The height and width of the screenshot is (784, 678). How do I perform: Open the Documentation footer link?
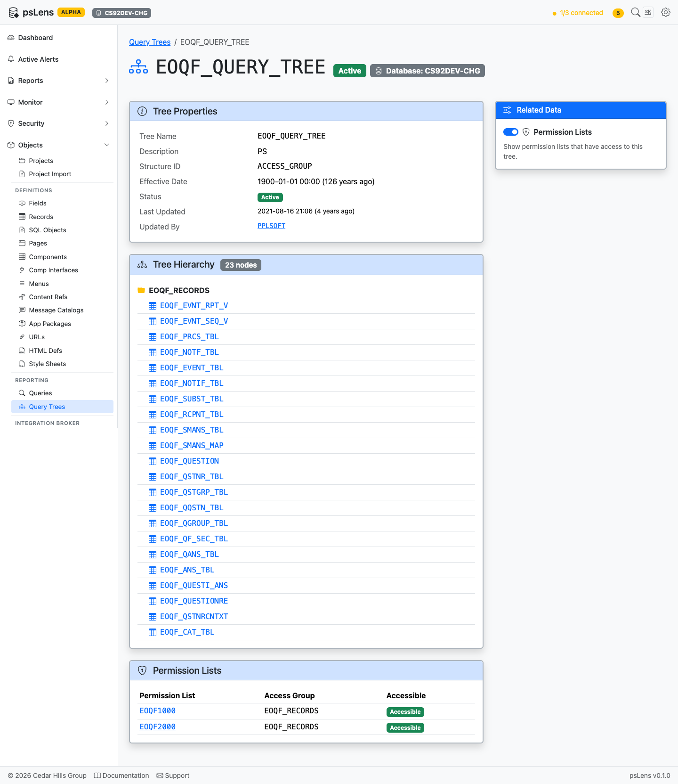[121, 776]
